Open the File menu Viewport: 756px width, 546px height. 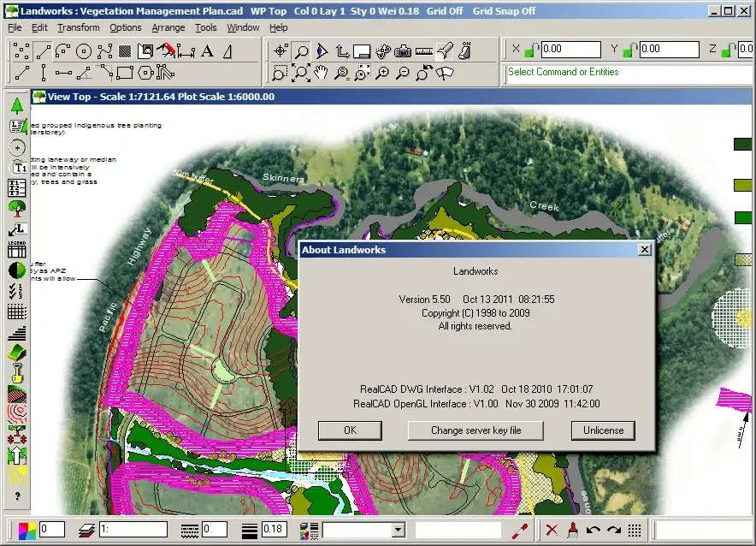pos(15,27)
